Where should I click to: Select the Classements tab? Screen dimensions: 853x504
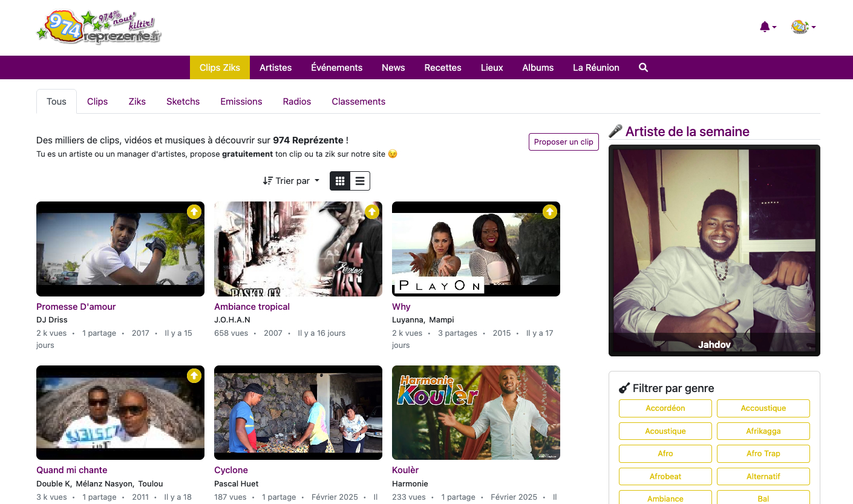click(x=358, y=102)
